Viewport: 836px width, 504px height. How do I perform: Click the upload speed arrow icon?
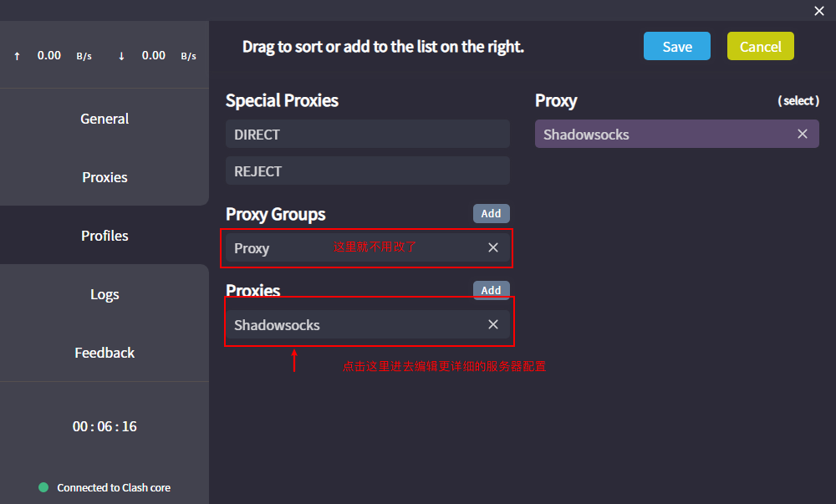pyautogui.click(x=17, y=56)
